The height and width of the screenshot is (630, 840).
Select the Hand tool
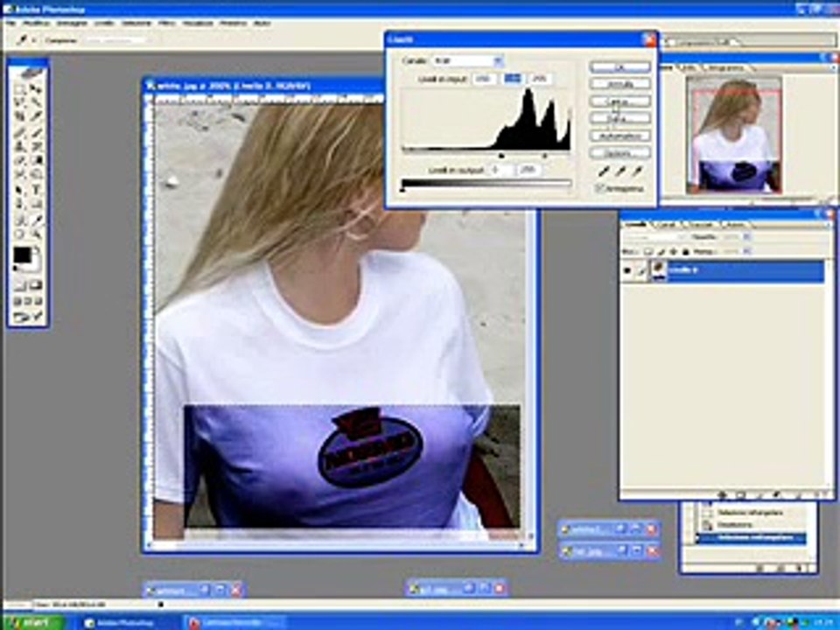[x=20, y=234]
